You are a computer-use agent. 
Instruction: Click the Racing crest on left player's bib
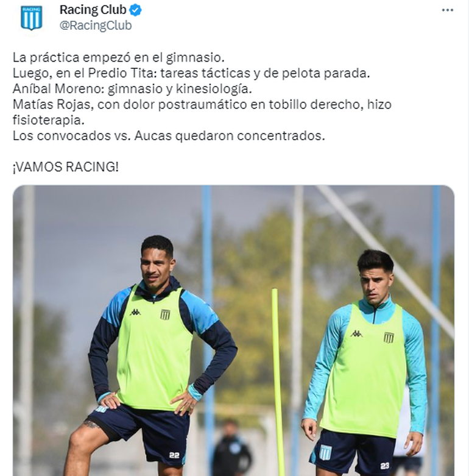coord(165,314)
